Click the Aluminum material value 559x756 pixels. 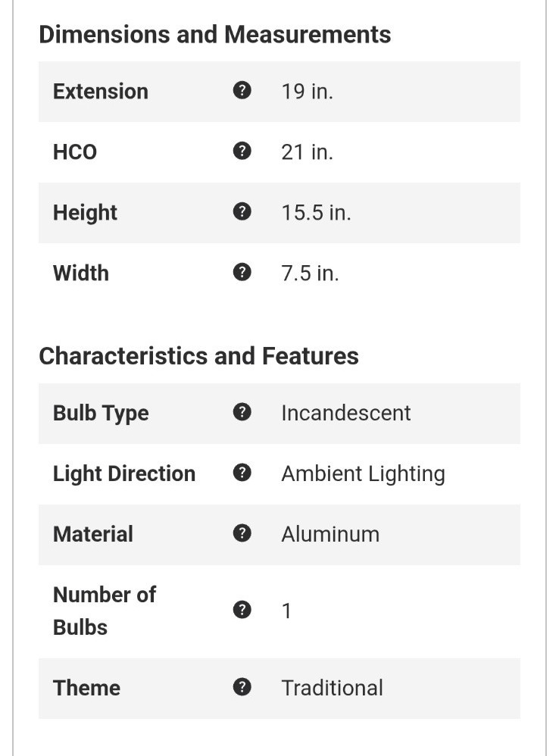(330, 534)
